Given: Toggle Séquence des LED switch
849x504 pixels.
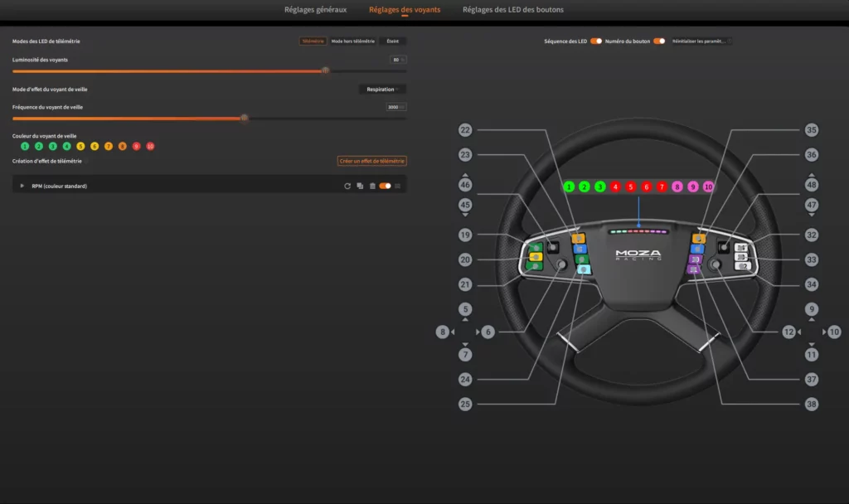Looking at the screenshot, I should point(596,41).
